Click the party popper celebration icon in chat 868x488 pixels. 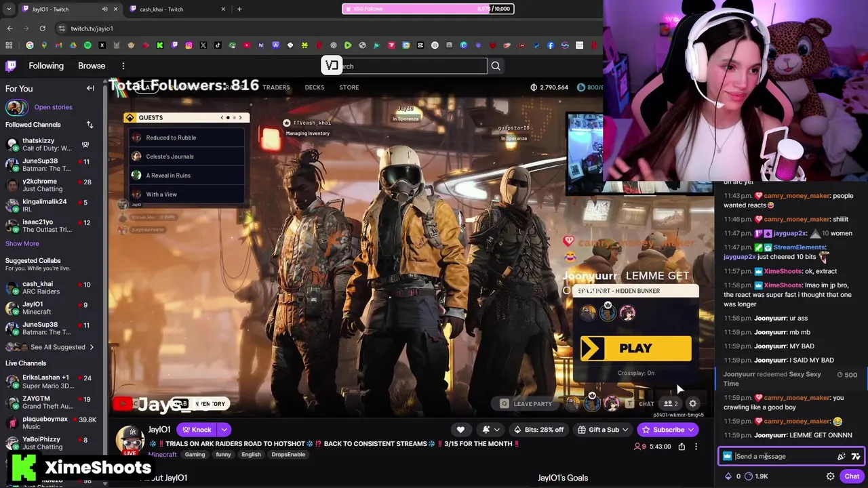(x=841, y=456)
